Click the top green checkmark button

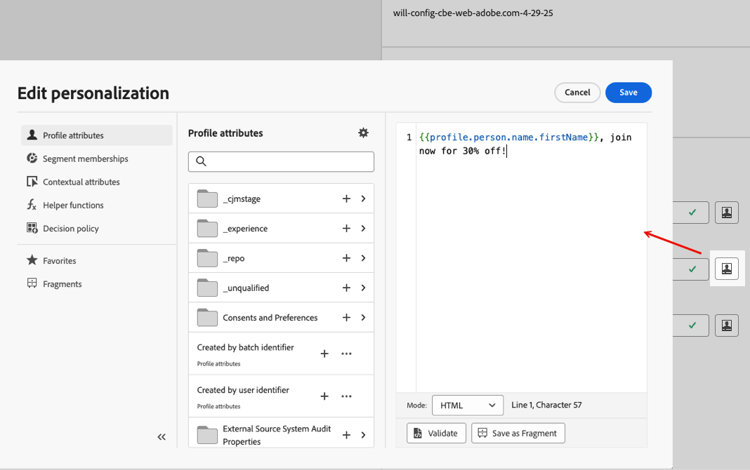point(691,212)
